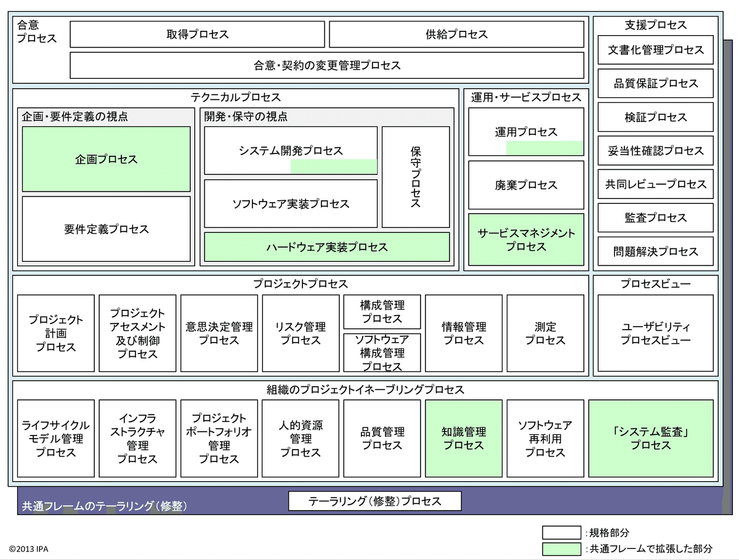This screenshot has height=560, width=739.
Task: Select the プロセスビュー heading
Action: coord(655,284)
